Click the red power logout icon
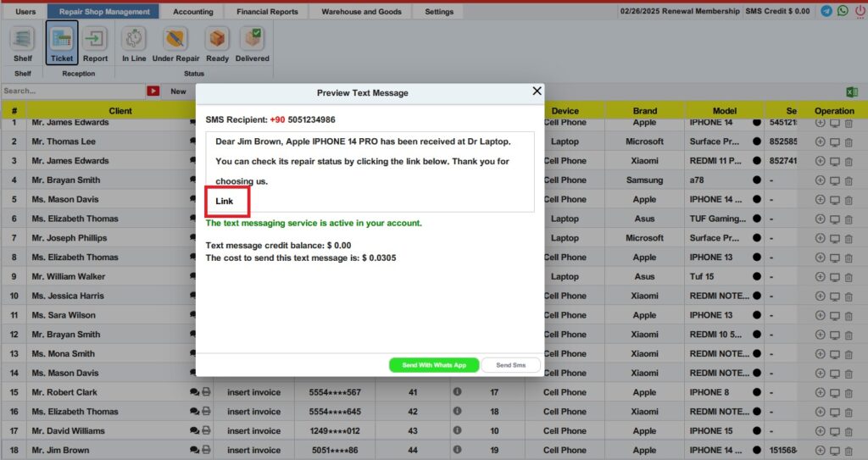Screen dimensions: 868x460 pyautogui.click(x=860, y=10)
